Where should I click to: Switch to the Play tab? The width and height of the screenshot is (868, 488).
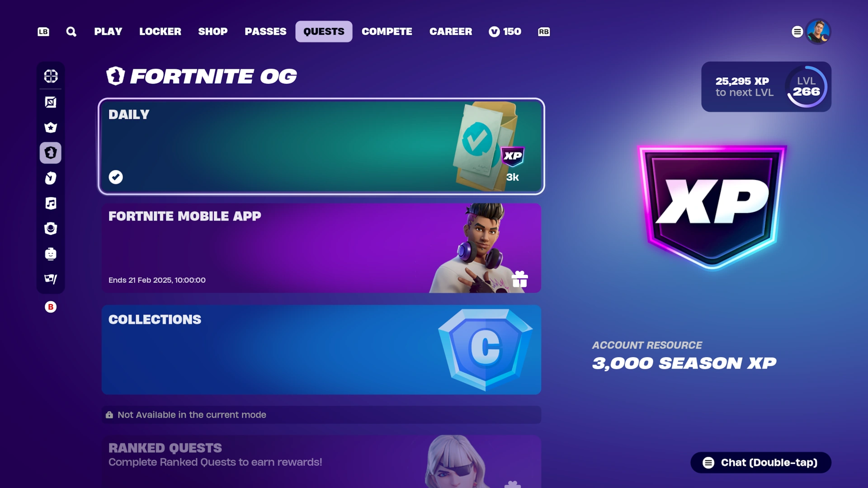click(x=108, y=32)
